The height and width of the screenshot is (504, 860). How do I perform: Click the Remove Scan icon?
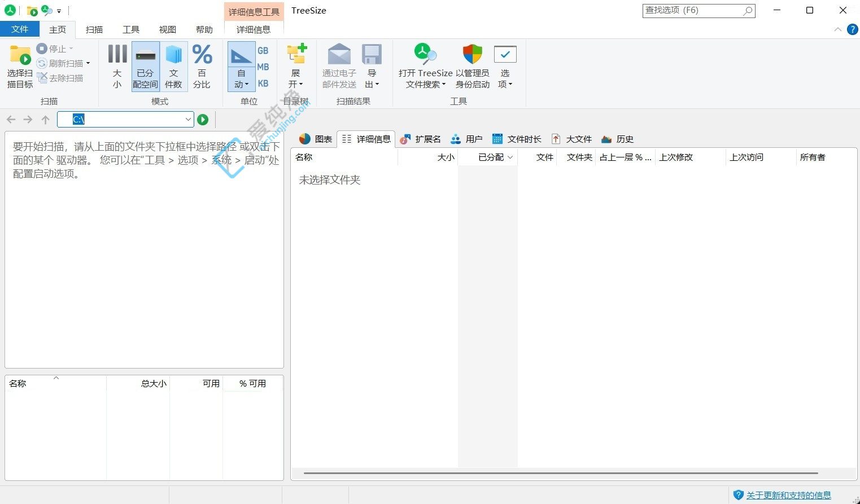(x=41, y=77)
